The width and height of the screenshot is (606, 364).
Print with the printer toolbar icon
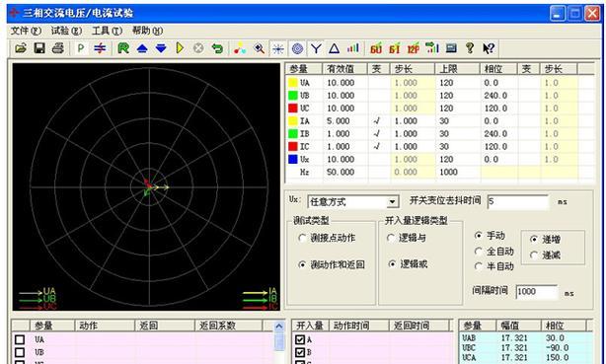click(58, 48)
